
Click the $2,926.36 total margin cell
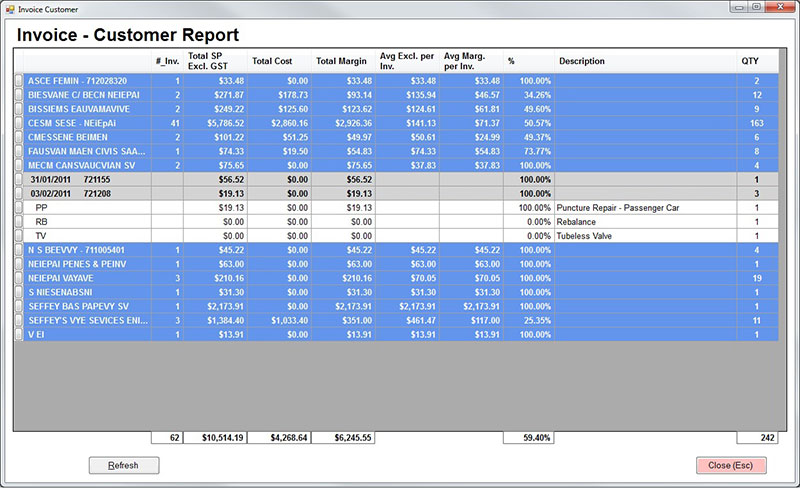pos(343,123)
